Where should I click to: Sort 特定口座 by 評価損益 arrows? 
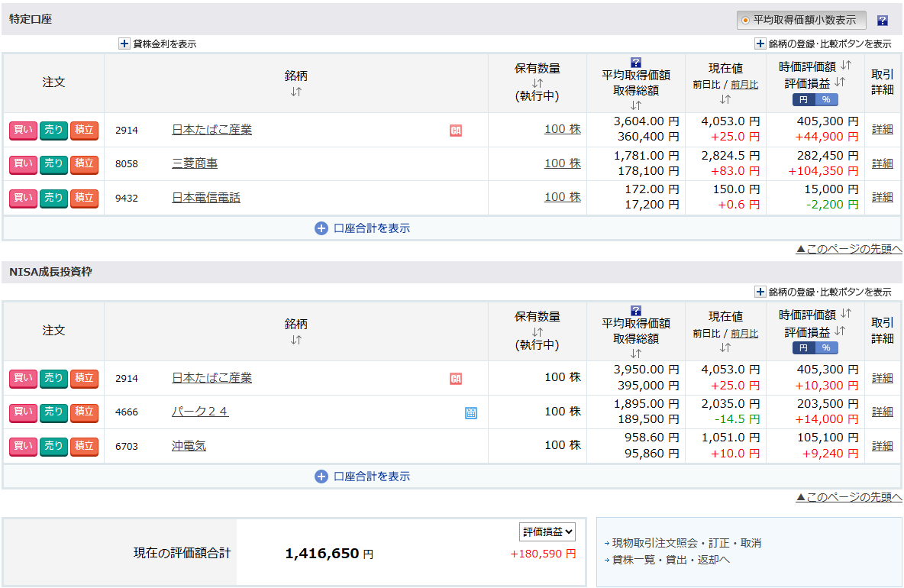(840, 82)
